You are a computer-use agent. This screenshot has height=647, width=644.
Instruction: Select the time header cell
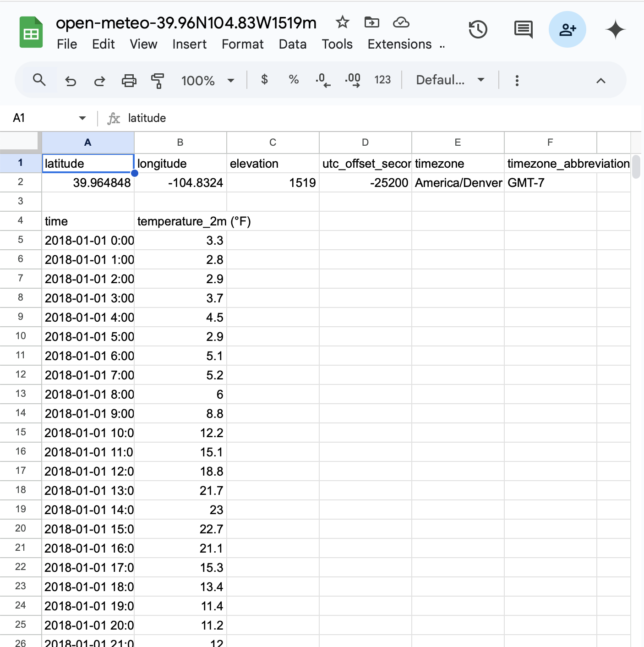click(x=88, y=221)
